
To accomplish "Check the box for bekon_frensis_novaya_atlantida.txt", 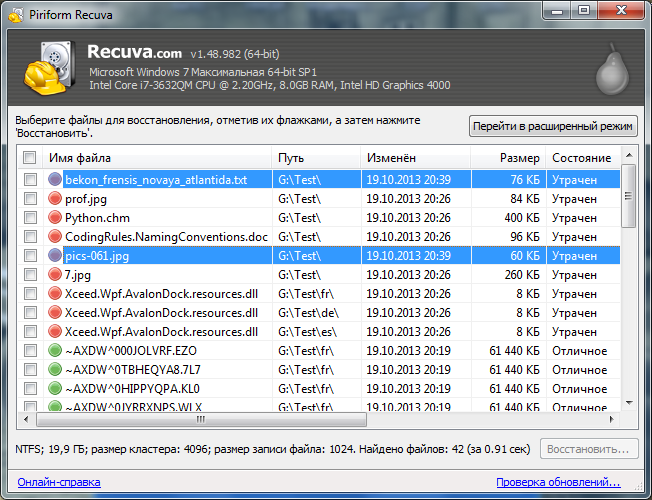I will pyautogui.click(x=30, y=180).
